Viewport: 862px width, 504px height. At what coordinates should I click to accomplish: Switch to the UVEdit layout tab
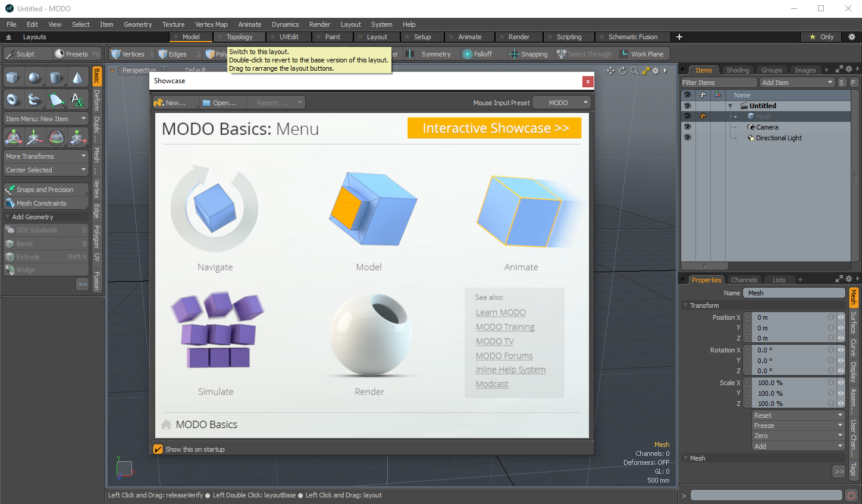pyautogui.click(x=289, y=37)
